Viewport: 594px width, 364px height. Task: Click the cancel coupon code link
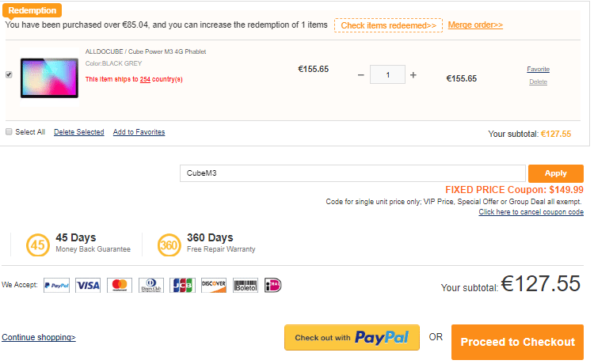tap(531, 212)
